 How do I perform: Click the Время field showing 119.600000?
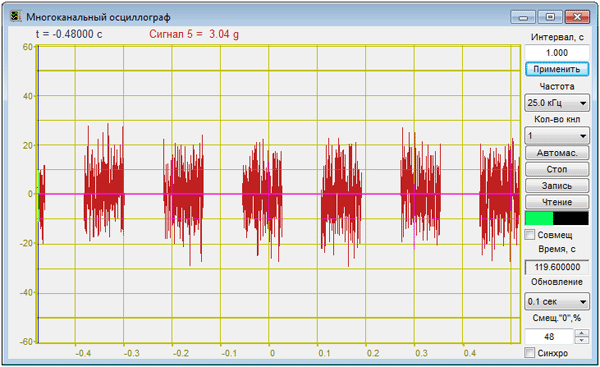coord(557,267)
